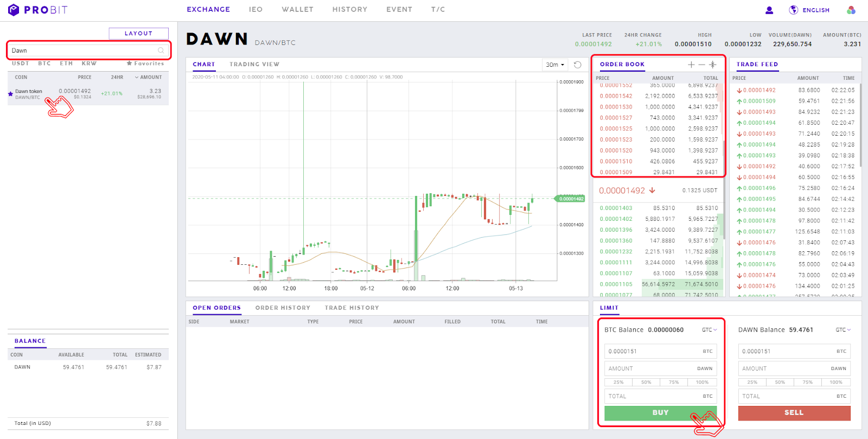Set sell amount to 25%
The height and width of the screenshot is (439, 868).
[x=752, y=382]
